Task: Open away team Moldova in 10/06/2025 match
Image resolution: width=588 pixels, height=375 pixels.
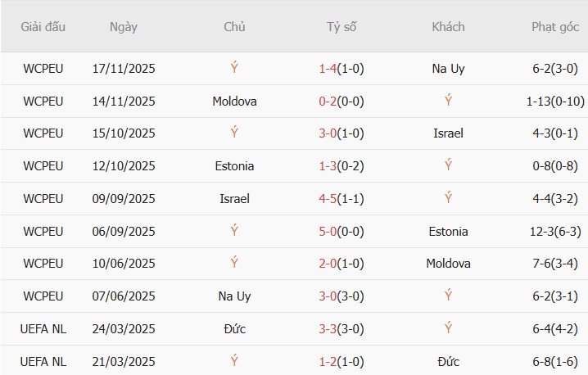Action: click(448, 264)
